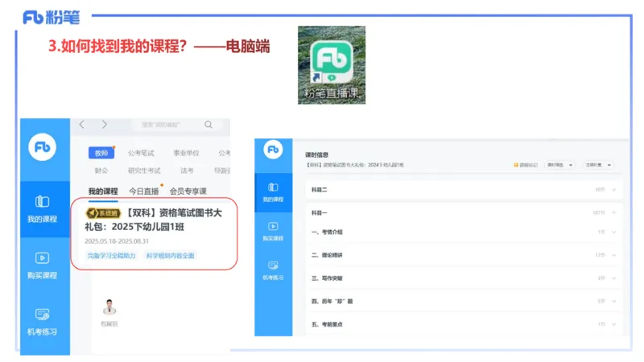Switch to the 财会 category
Viewport: 644px width, 362px height.
point(101,171)
